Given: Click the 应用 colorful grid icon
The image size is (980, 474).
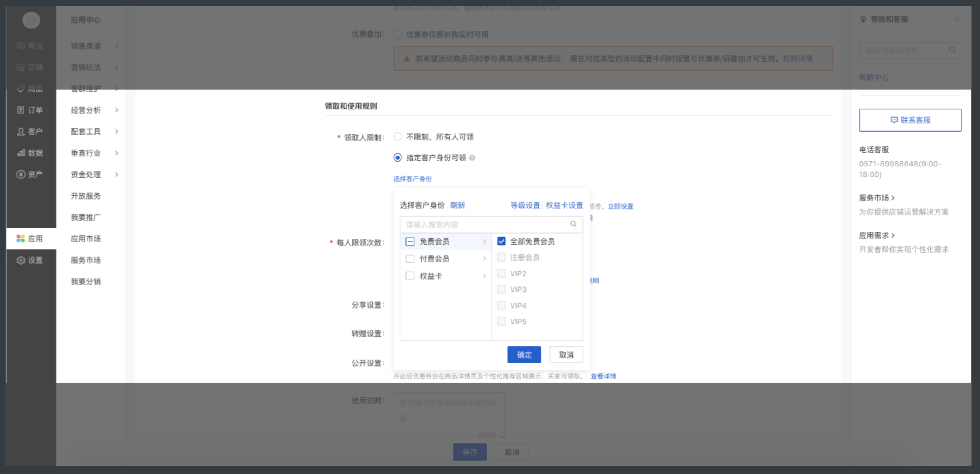Looking at the screenshot, I should pyautogui.click(x=21, y=239).
